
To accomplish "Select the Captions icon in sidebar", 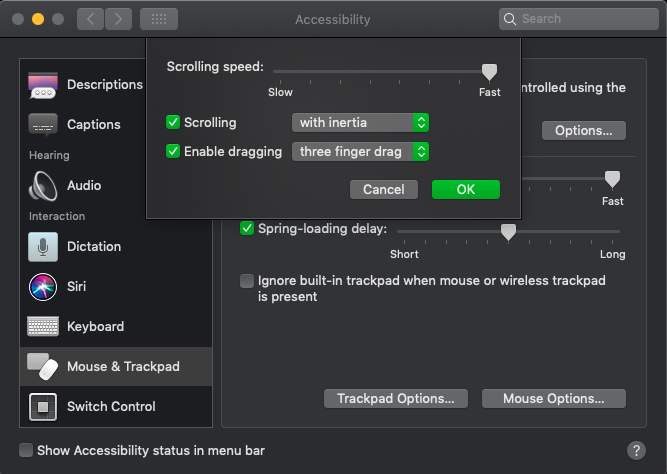I will click(43, 125).
